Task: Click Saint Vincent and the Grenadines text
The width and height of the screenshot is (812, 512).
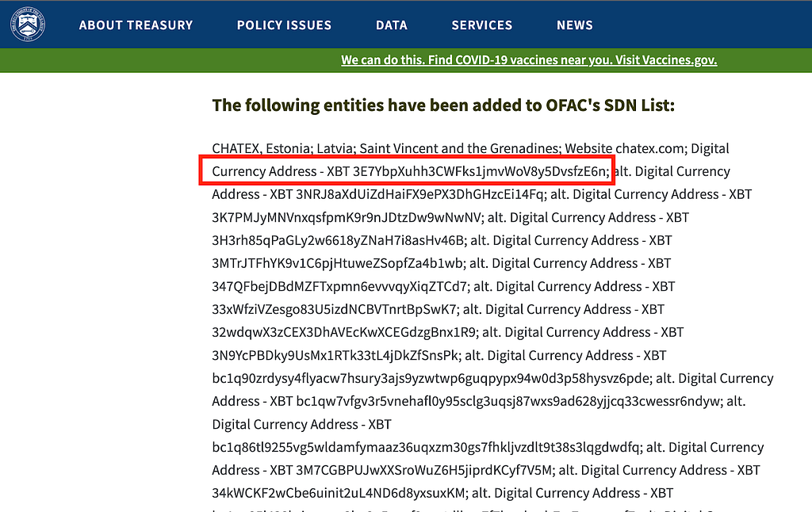Action: [x=459, y=148]
